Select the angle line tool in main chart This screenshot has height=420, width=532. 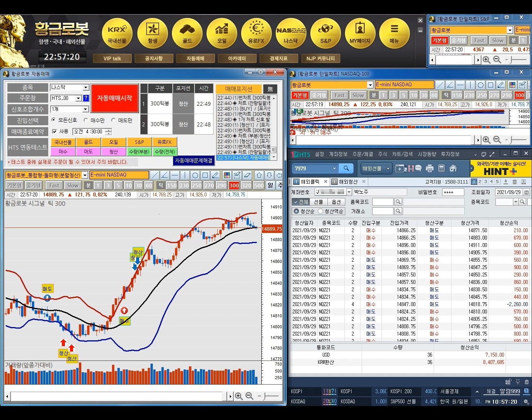(164, 175)
